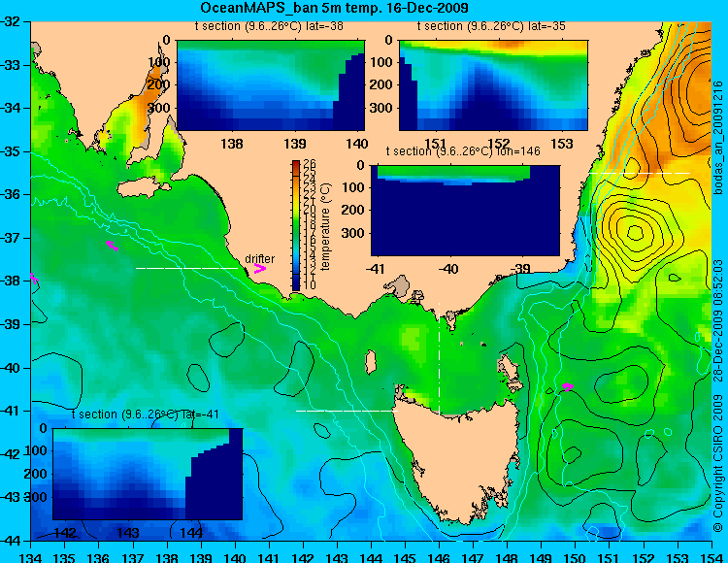This screenshot has height=563, width=728.
Task: Open the lon=146 temperature section inset
Action: coord(465,211)
